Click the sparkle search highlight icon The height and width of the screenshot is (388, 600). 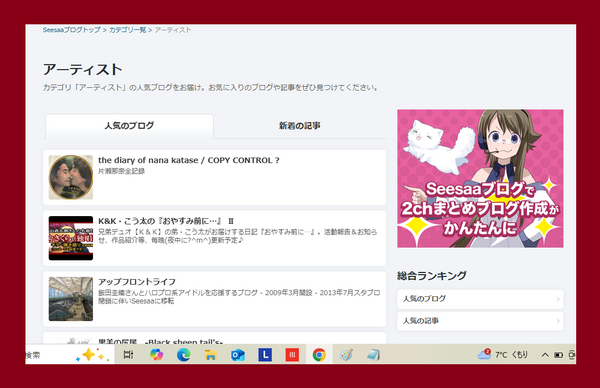92,355
